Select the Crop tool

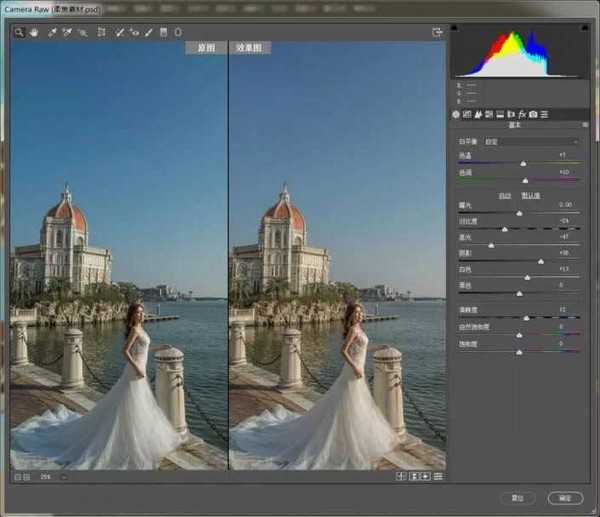101,32
